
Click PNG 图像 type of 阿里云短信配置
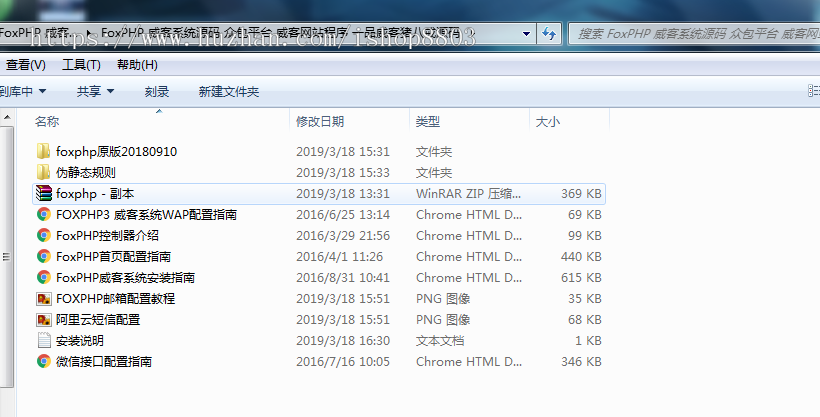443,320
